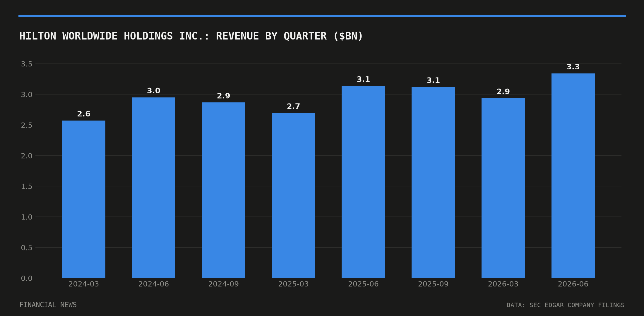Click the 2025-03 x-axis label

(294, 284)
